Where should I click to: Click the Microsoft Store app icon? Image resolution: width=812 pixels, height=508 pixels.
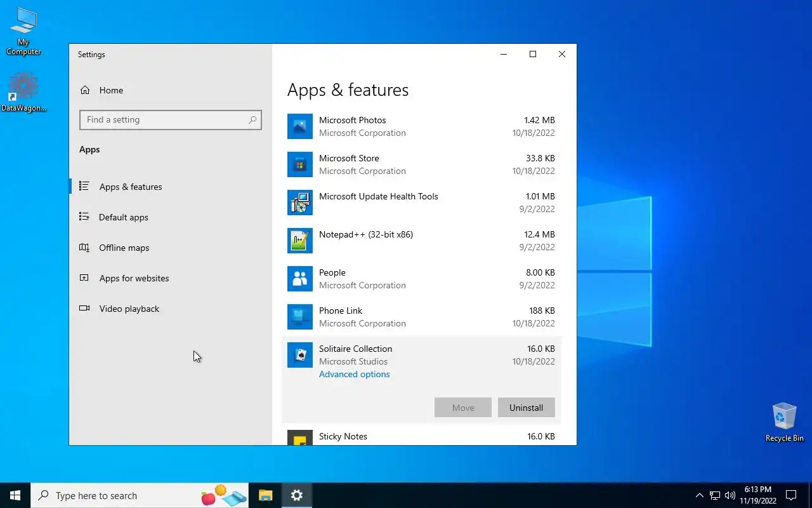click(300, 164)
